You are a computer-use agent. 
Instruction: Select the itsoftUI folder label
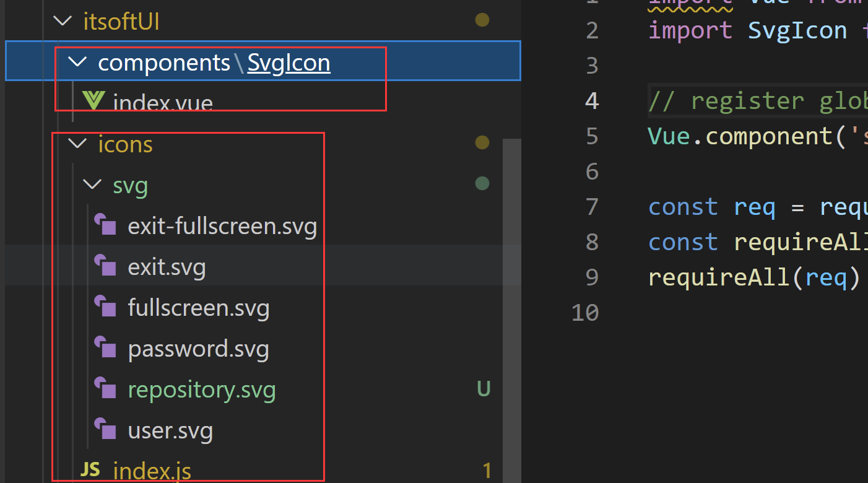[122, 22]
